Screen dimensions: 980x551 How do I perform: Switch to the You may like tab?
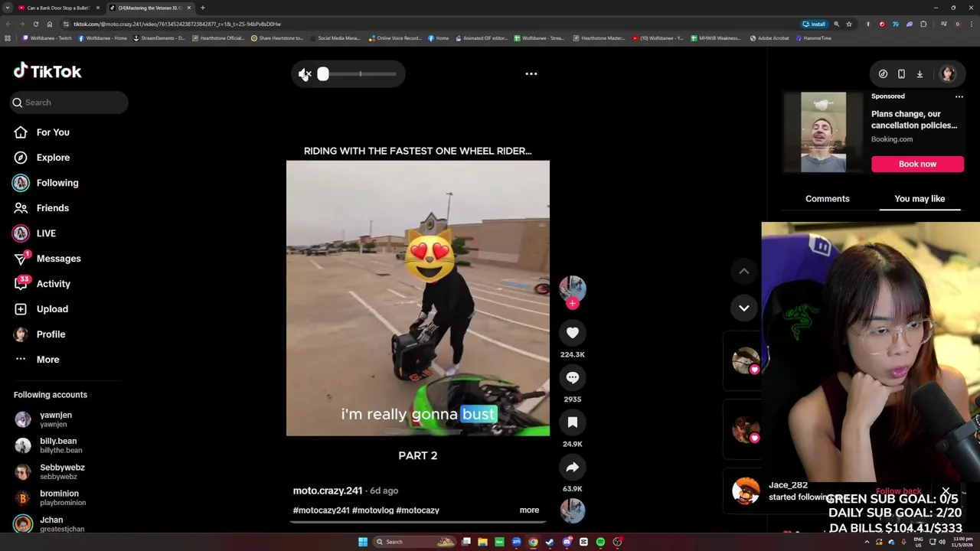point(920,199)
